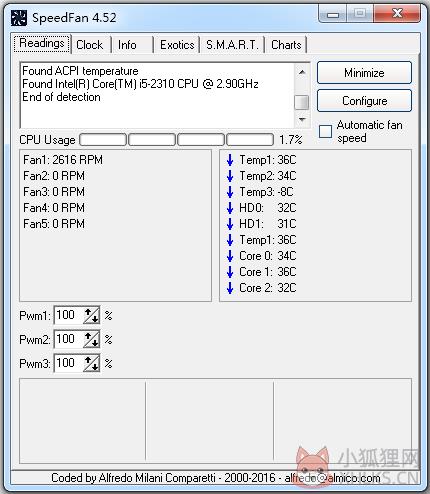Click the down arrow icon beside HD0: 32C
The image size is (430, 494).
230,208
